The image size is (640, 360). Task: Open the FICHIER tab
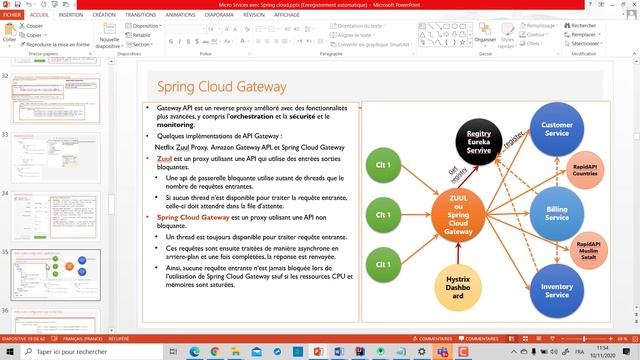point(12,15)
